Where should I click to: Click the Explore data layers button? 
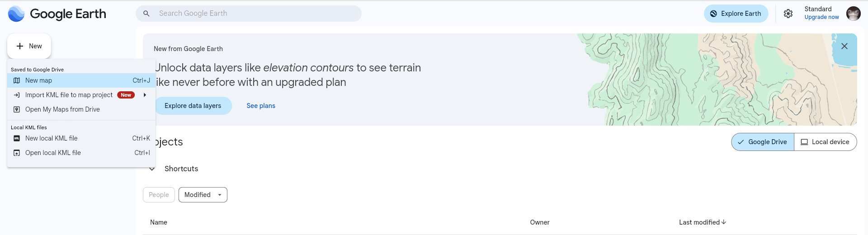click(x=193, y=106)
